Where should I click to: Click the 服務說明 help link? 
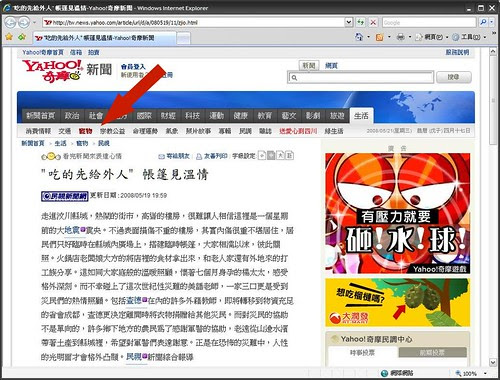[457, 52]
